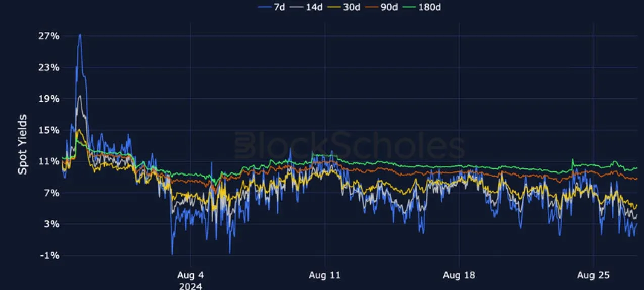
Task: Click the 27% y-axis label
Action: pos(50,36)
